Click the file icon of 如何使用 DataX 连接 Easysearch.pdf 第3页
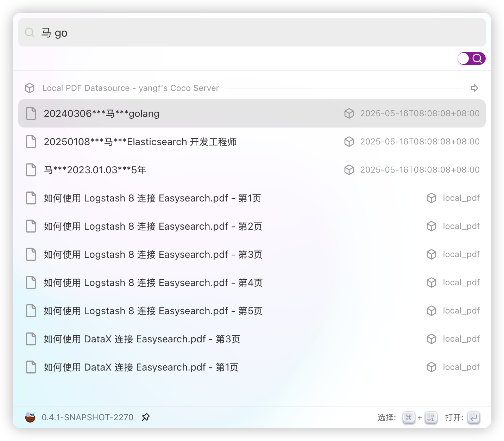The image size is (504, 441). pos(31,339)
